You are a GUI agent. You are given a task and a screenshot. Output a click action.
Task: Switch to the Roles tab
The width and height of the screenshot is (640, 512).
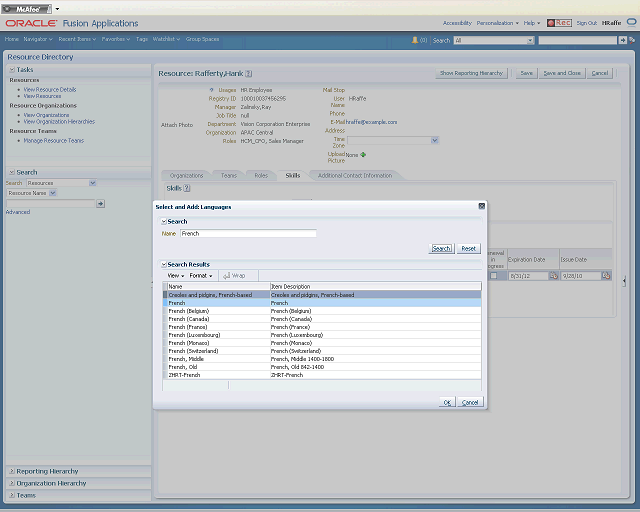pyautogui.click(x=261, y=176)
